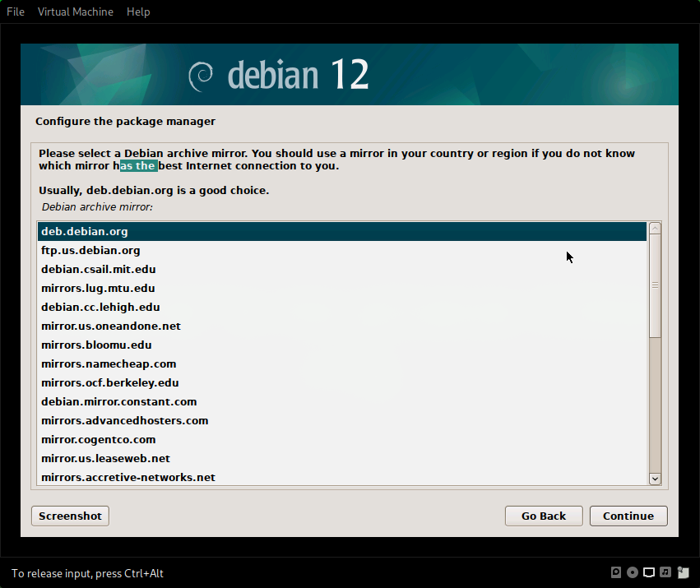
Task: Open the Virtual Machine menu
Action: pyautogui.click(x=75, y=12)
